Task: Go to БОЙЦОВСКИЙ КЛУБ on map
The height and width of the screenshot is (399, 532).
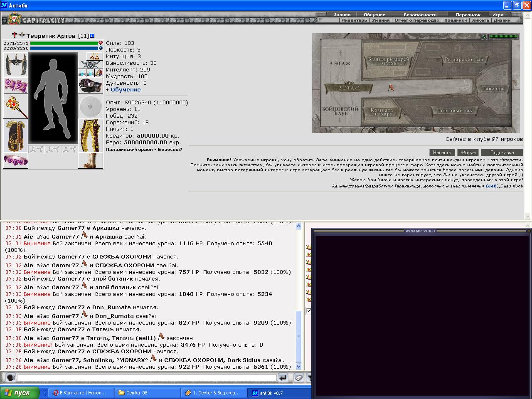Action: pyautogui.click(x=340, y=112)
